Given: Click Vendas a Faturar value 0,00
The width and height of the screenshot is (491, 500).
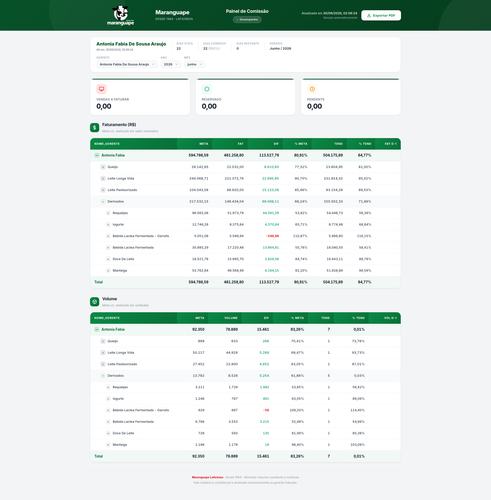Looking at the screenshot, I should [x=104, y=106].
